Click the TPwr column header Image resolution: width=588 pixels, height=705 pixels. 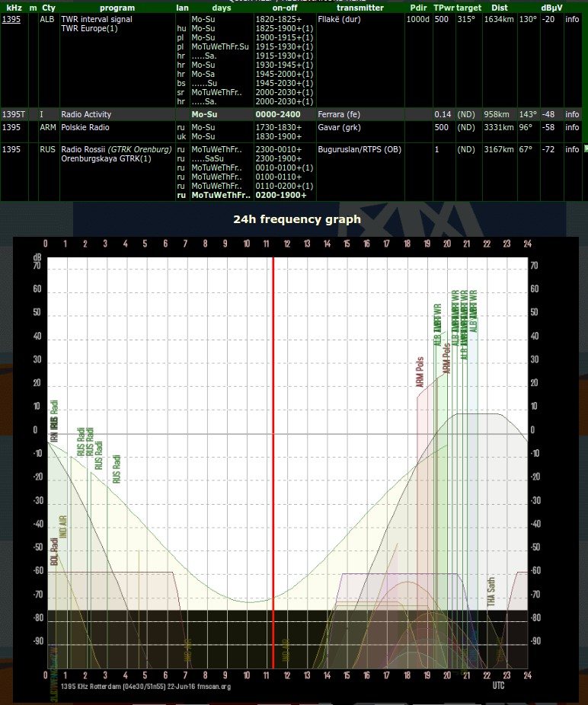click(443, 8)
